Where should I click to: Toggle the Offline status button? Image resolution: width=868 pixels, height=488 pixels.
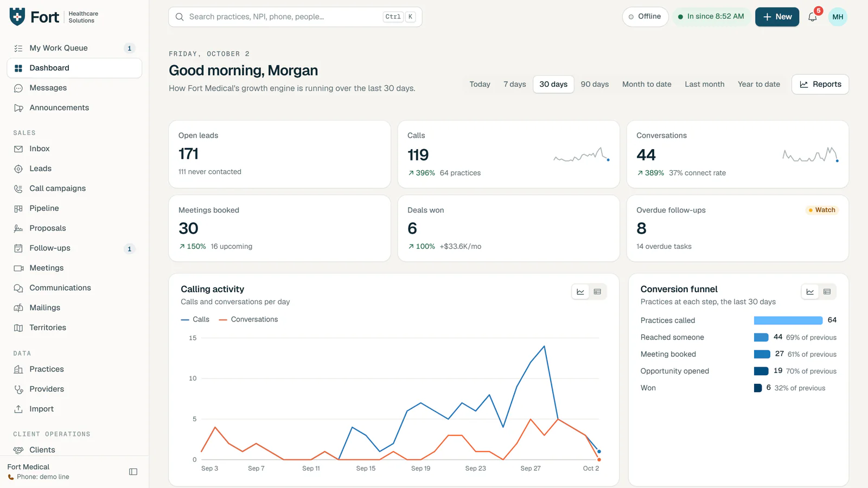coord(645,17)
